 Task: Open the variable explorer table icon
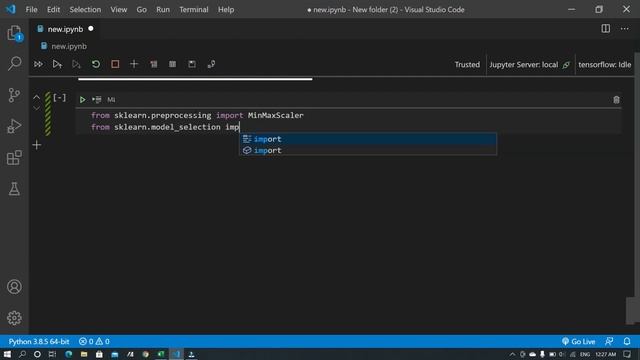click(173, 64)
